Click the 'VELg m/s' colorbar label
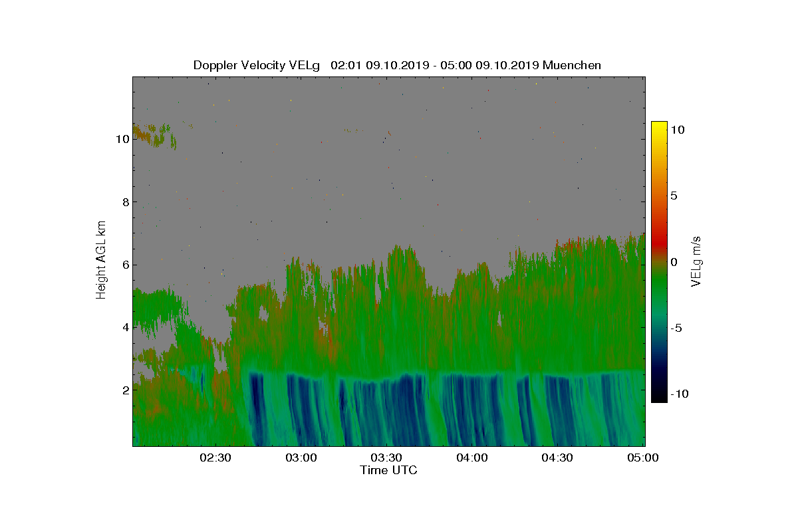The width and height of the screenshot is (798, 532). pos(696,261)
